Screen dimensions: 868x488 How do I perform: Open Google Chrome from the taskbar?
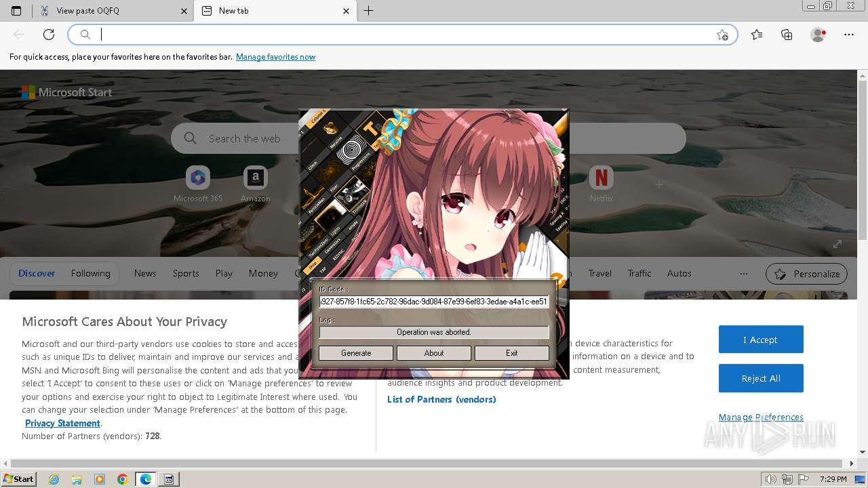(123, 479)
